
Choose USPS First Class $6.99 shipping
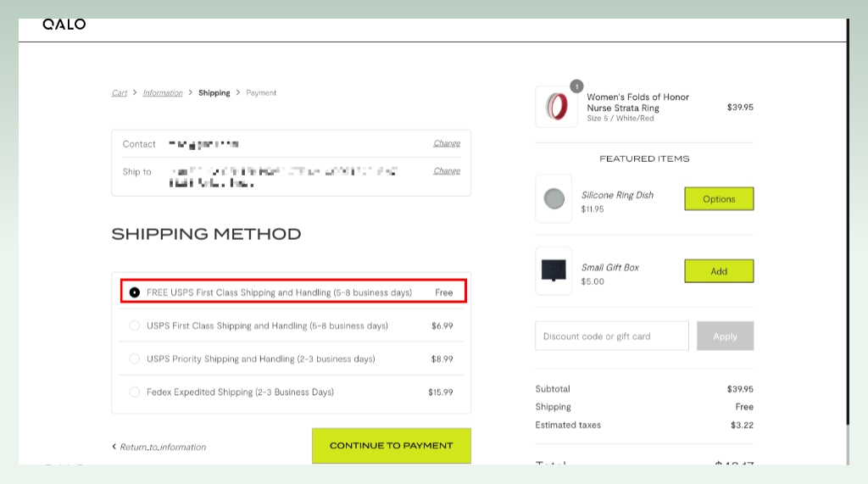point(292,325)
